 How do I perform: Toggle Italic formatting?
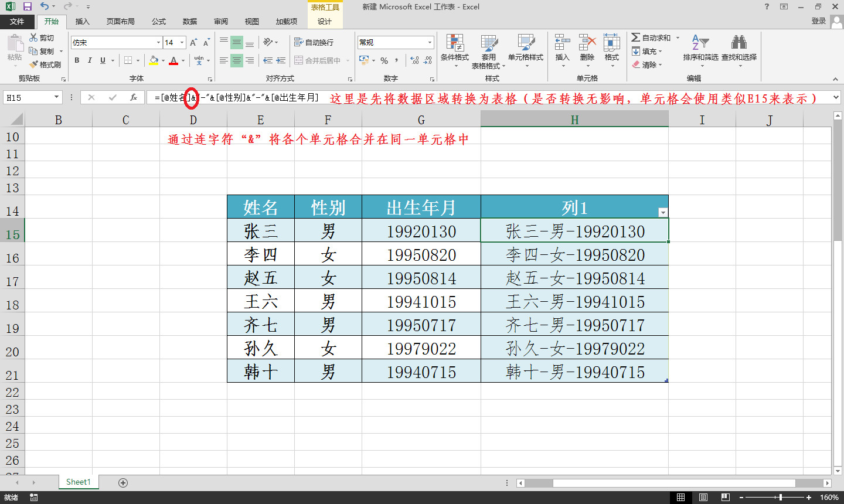[x=90, y=60]
